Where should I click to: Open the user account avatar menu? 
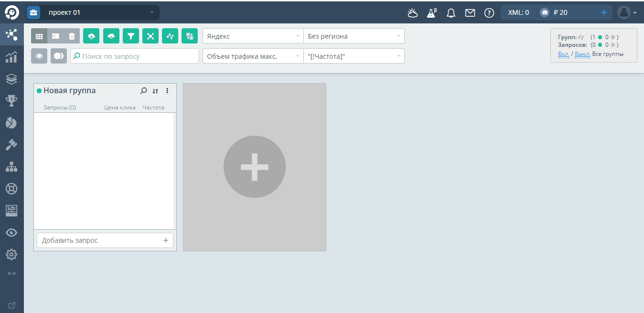coord(627,13)
